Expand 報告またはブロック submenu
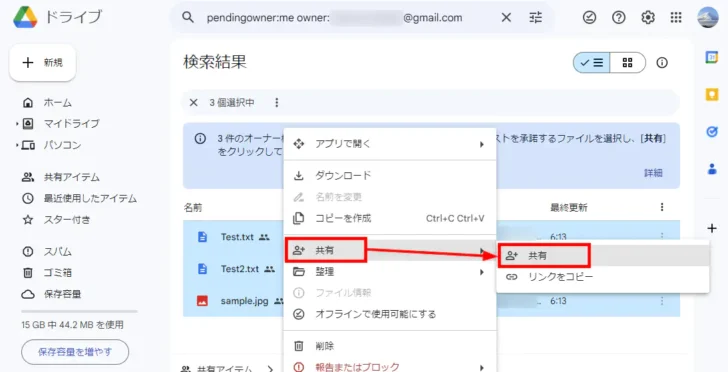The image size is (728, 372). pos(390,366)
